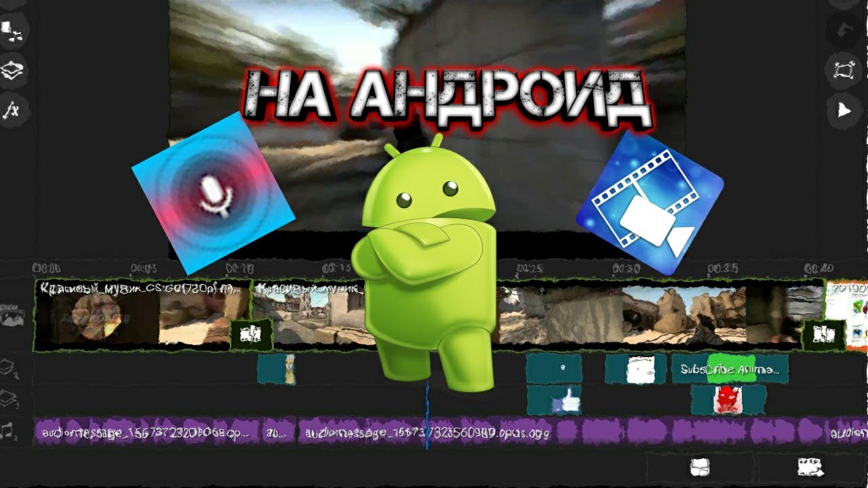Select the SubsCribe Anima... overlay clip
This screenshot has height=488, width=868.
tap(730, 369)
